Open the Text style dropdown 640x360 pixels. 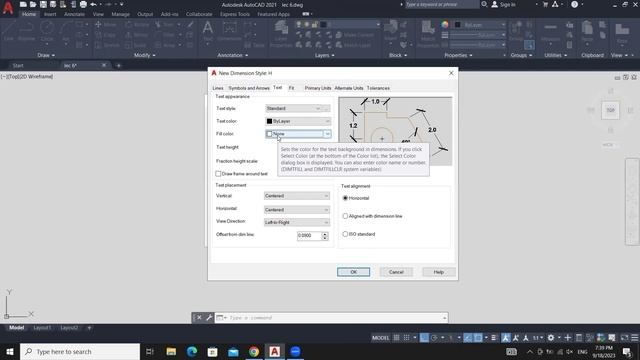(293, 109)
